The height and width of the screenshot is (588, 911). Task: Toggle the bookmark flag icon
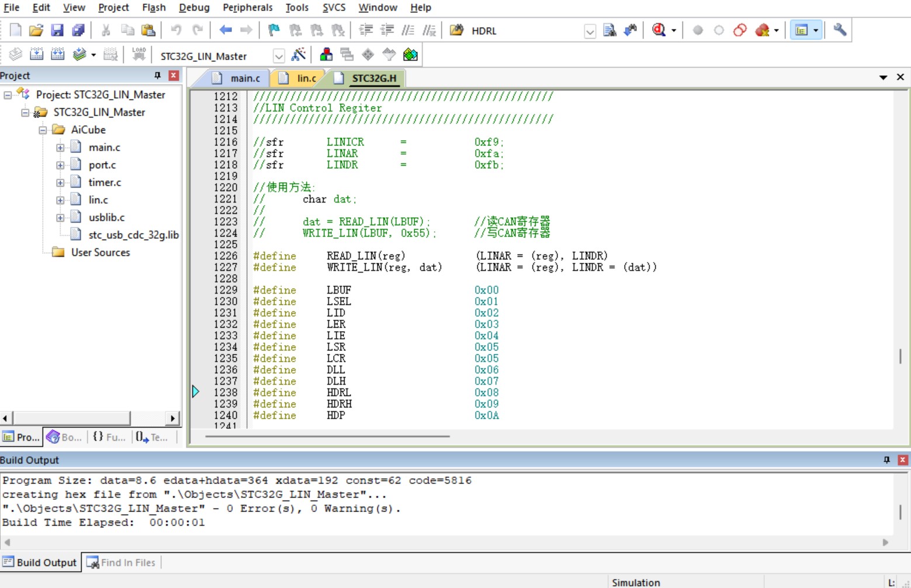[x=273, y=30]
